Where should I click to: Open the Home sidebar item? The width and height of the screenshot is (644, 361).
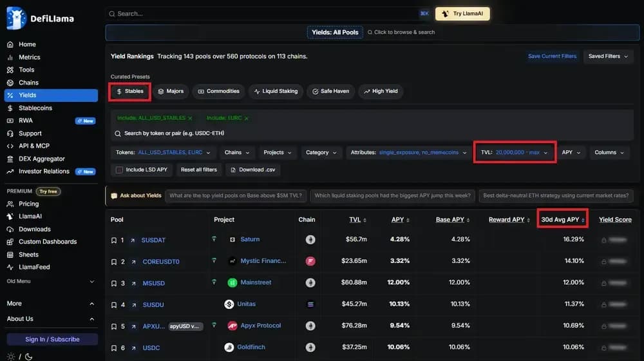27,44
